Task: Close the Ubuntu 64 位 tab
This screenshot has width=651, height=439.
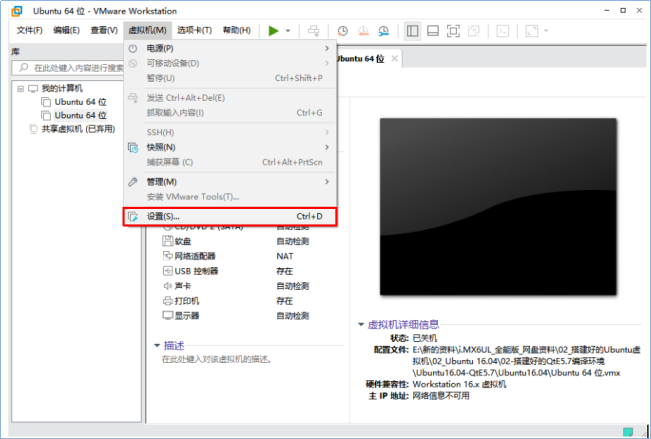Action: click(394, 59)
